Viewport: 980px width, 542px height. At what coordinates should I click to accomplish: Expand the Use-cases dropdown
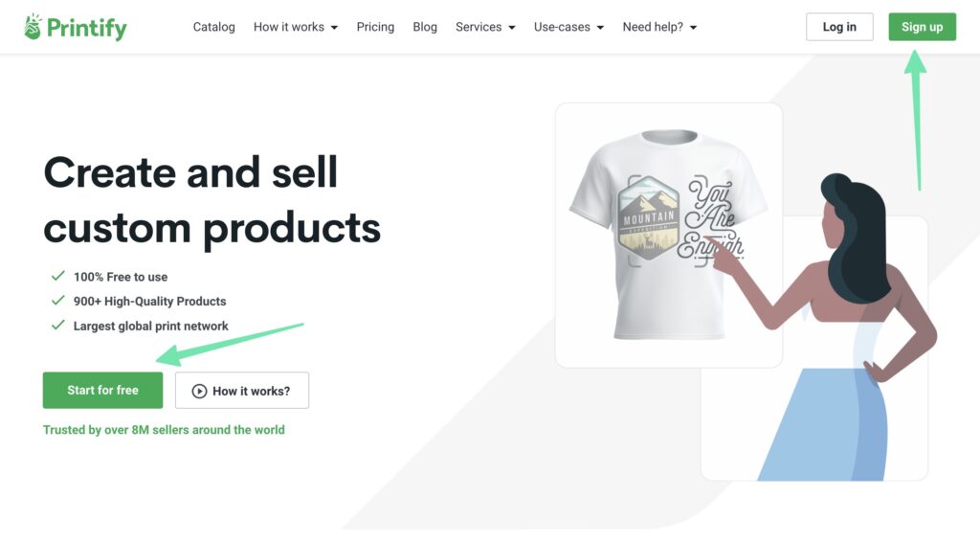tap(568, 27)
